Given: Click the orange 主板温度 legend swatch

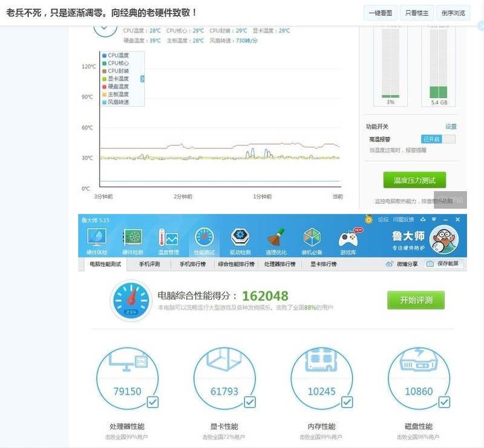Looking at the screenshot, I should pos(104,94).
